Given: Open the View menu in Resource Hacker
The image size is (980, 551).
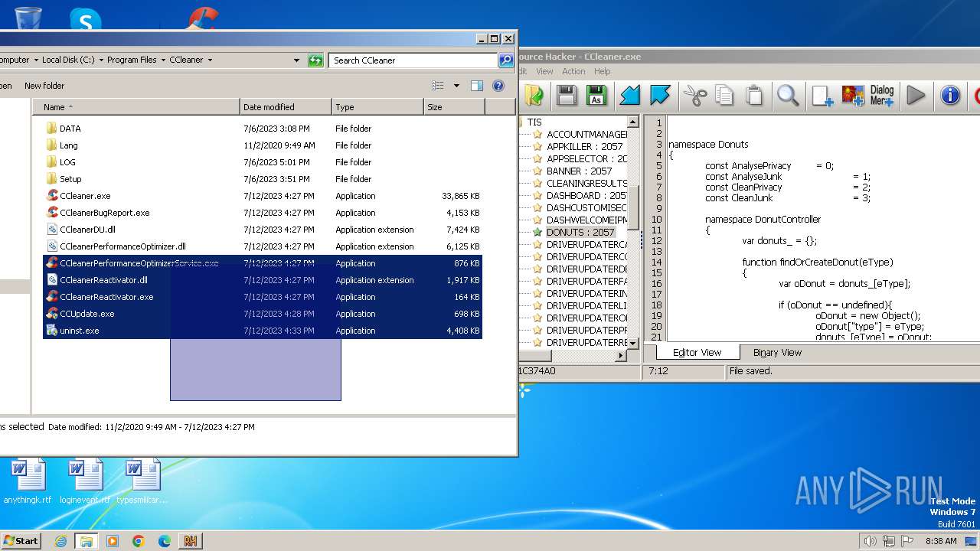Looking at the screenshot, I should click(544, 71).
